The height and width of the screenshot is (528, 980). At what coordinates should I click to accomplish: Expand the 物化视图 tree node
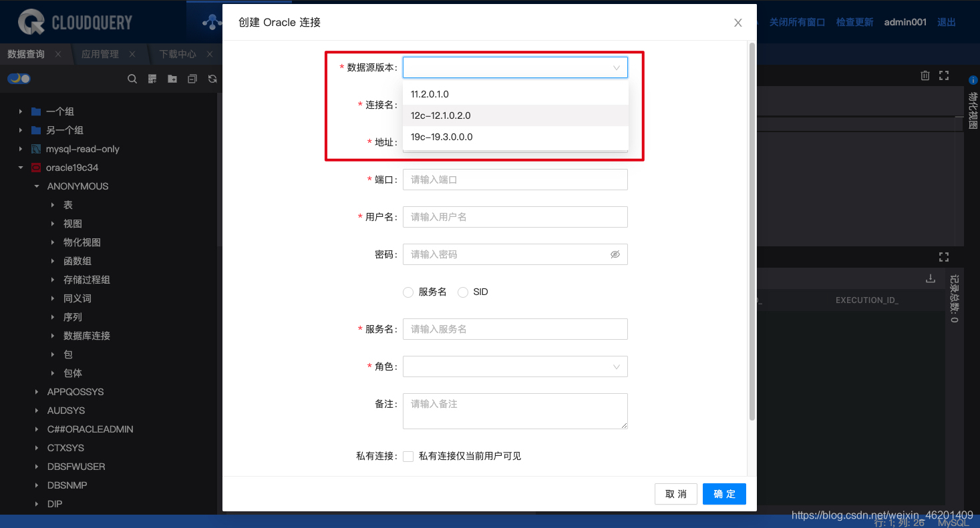(53, 242)
